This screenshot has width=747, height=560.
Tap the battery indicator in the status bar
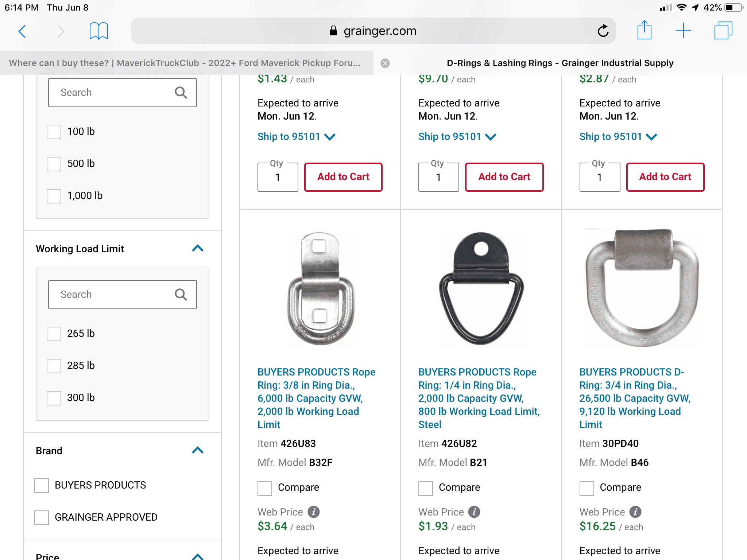[734, 8]
